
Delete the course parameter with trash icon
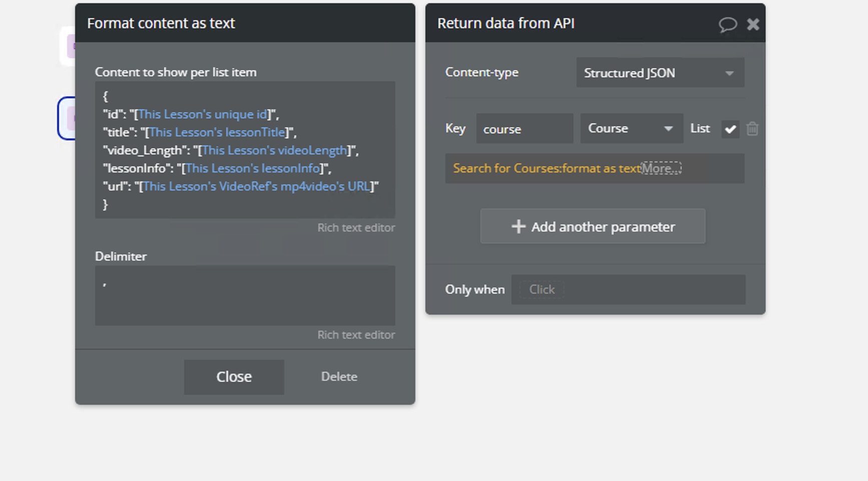point(752,129)
